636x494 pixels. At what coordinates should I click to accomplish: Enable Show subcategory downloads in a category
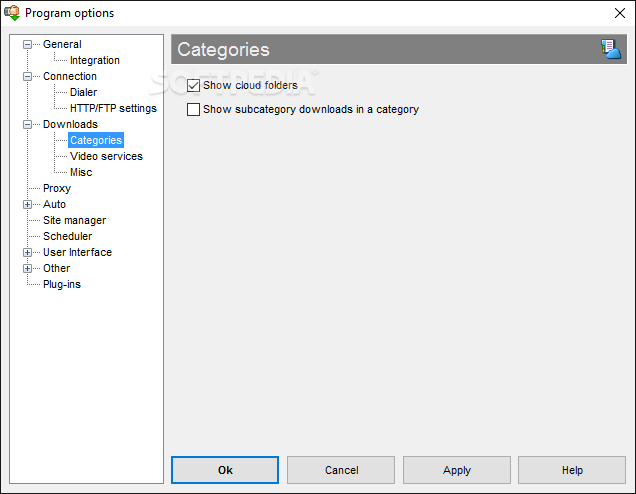coord(193,110)
